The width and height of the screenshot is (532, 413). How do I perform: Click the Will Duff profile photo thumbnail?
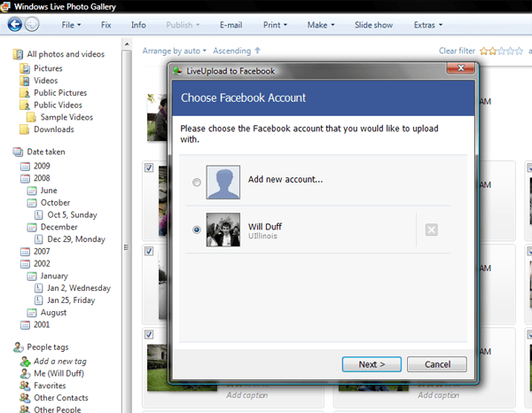coord(223,230)
